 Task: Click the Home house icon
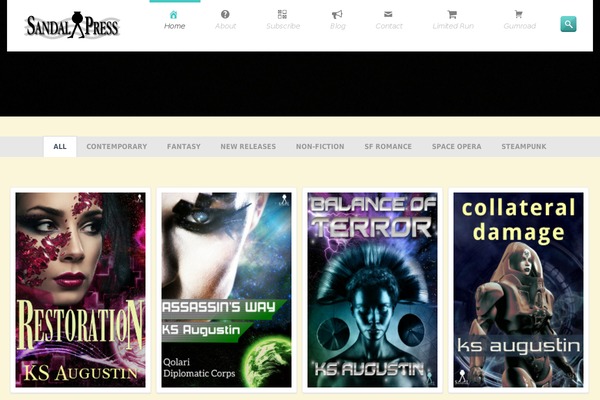(174, 15)
